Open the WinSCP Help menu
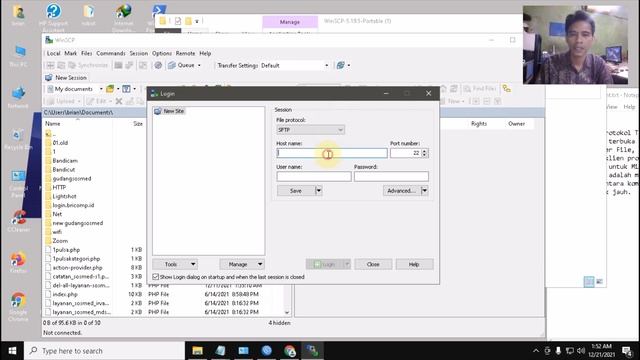 pyautogui.click(x=205, y=53)
